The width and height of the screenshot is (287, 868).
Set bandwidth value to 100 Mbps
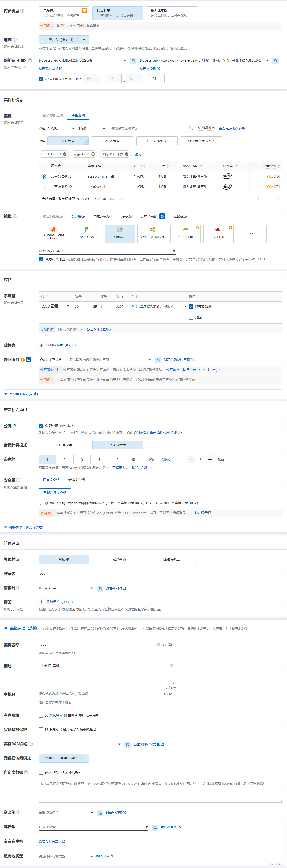click(x=151, y=460)
